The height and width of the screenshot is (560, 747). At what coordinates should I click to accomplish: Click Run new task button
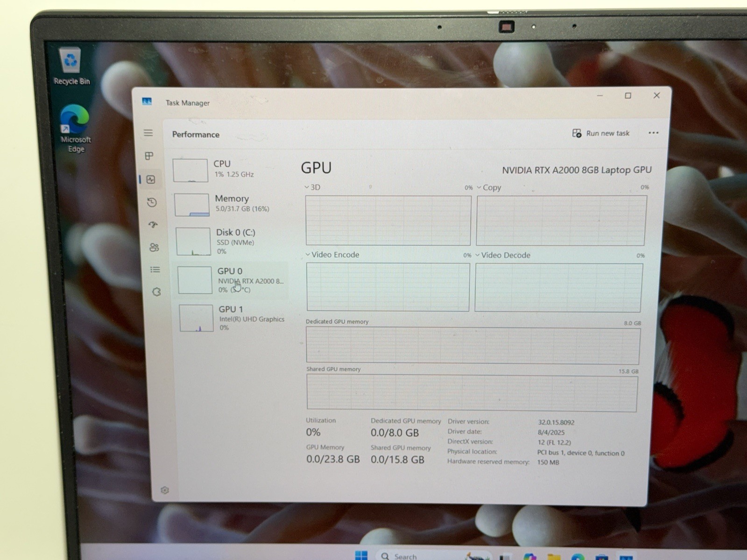[x=601, y=133]
